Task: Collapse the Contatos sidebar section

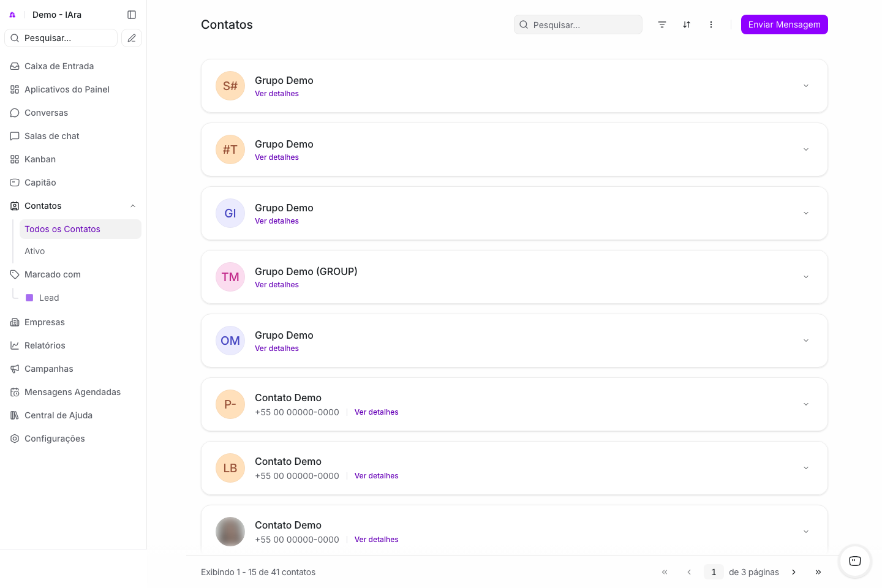Action: (133, 206)
